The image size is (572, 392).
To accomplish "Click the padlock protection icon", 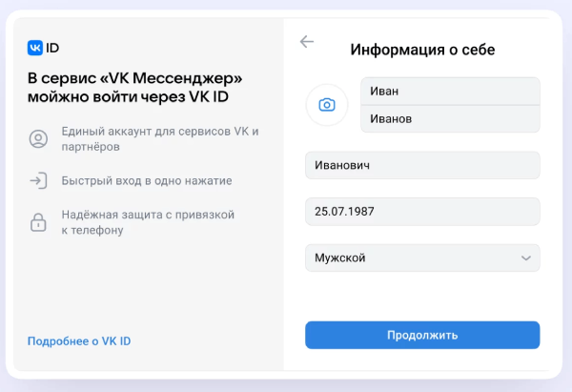I will coord(38,222).
